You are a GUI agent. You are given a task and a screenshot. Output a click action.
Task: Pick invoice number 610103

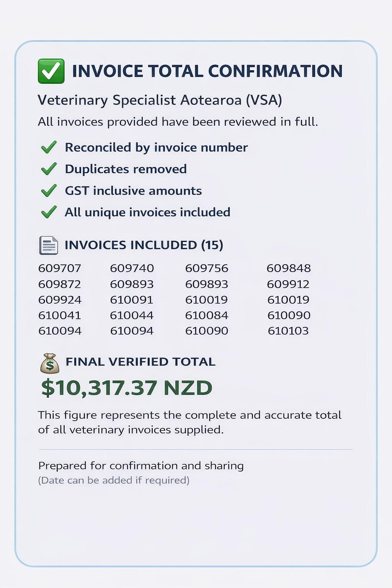point(288,331)
